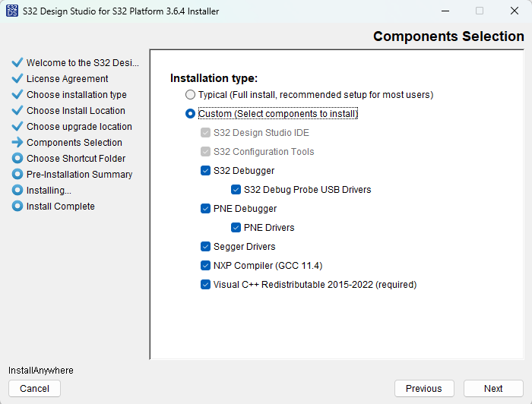
Task: Click the 'Installation type:' heading
Action: (x=214, y=78)
